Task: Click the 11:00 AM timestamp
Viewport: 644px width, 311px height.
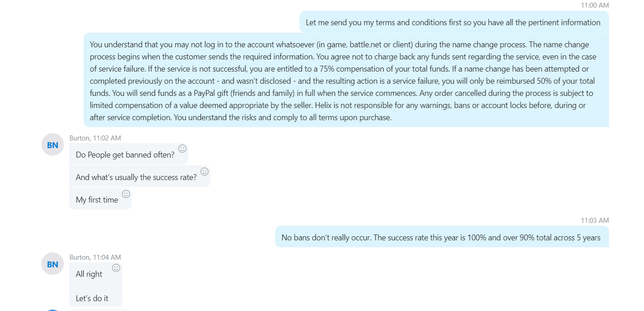Action: pos(595,5)
